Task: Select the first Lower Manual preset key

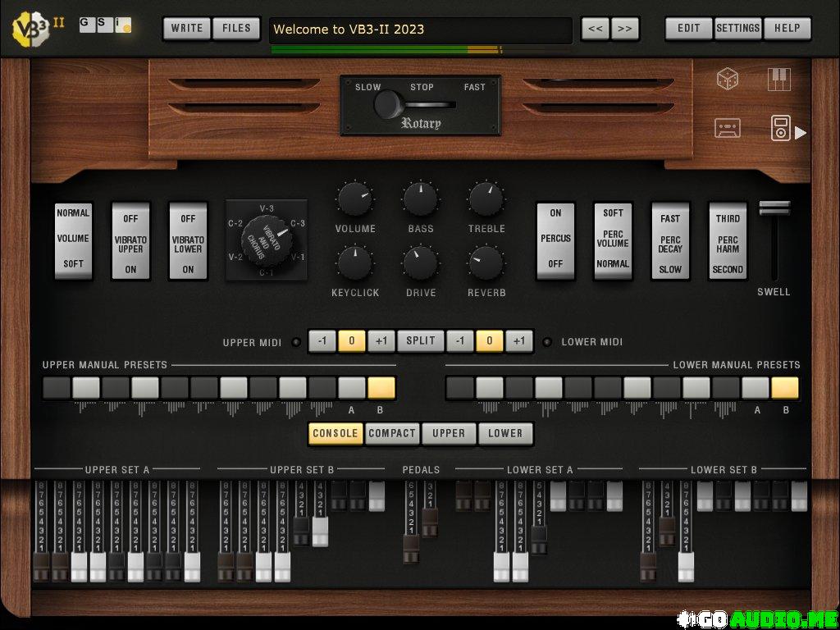Action: click(x=459, y=388)
